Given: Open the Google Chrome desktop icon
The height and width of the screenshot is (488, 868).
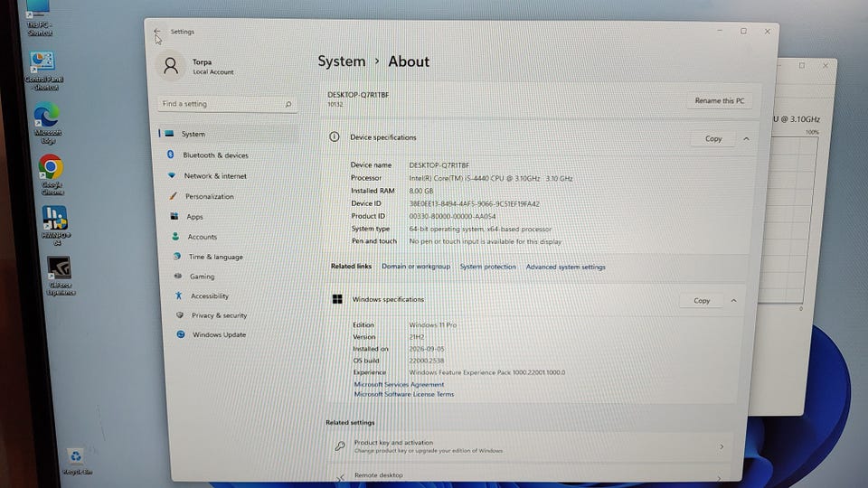Looking at the screenshot, I should pyautogui.click(x=51, y=174).
